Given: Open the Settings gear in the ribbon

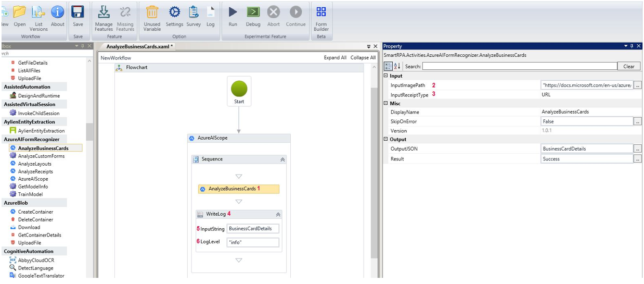Looking at the screenshot, I should (174, 13).
